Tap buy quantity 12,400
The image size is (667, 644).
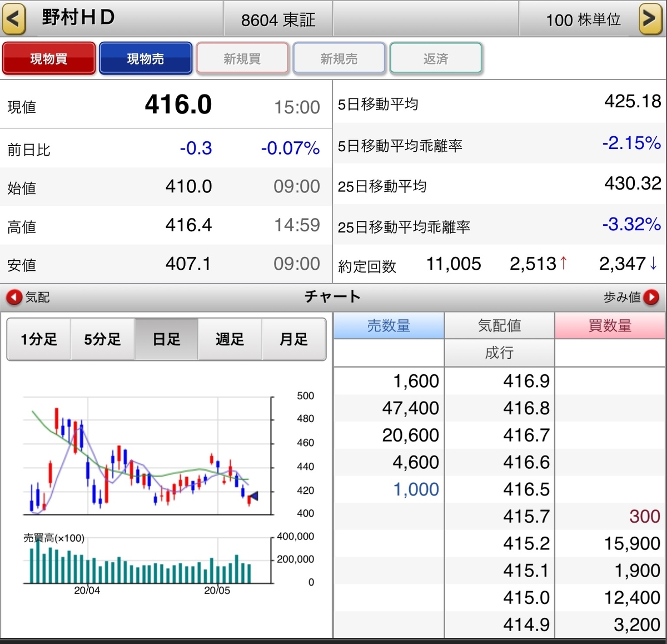[x=632, y=597]
